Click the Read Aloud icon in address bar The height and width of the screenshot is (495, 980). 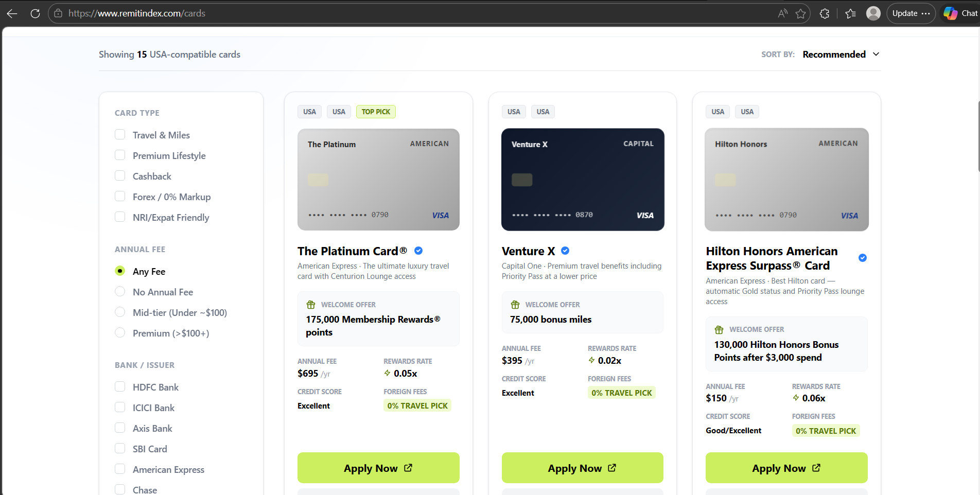[x=782, y=13]
